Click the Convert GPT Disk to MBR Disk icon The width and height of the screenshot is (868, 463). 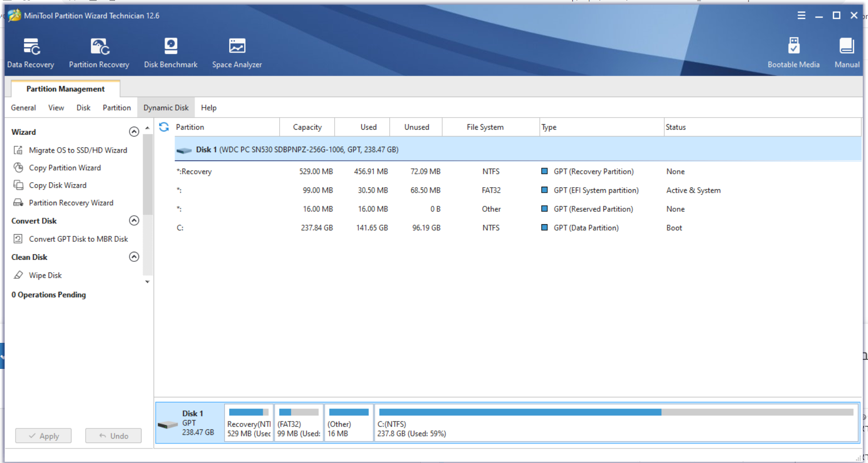[x=18, y=239]
